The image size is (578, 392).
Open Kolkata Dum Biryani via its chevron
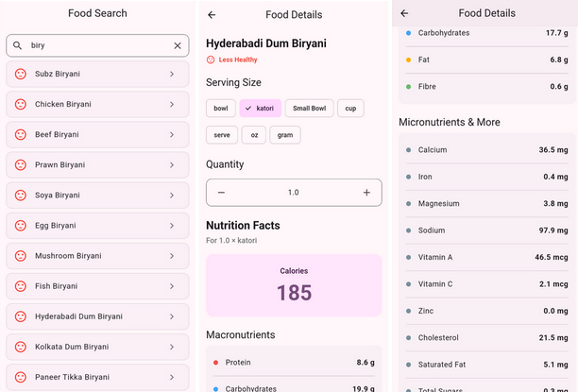pyautogui.click(x=172, y=347)
